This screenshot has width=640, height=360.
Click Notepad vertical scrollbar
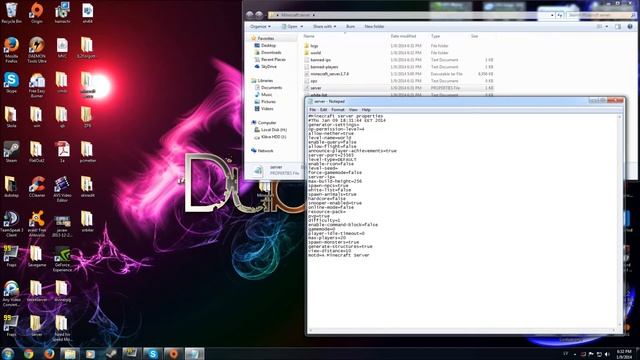click(x=619, y=221)
